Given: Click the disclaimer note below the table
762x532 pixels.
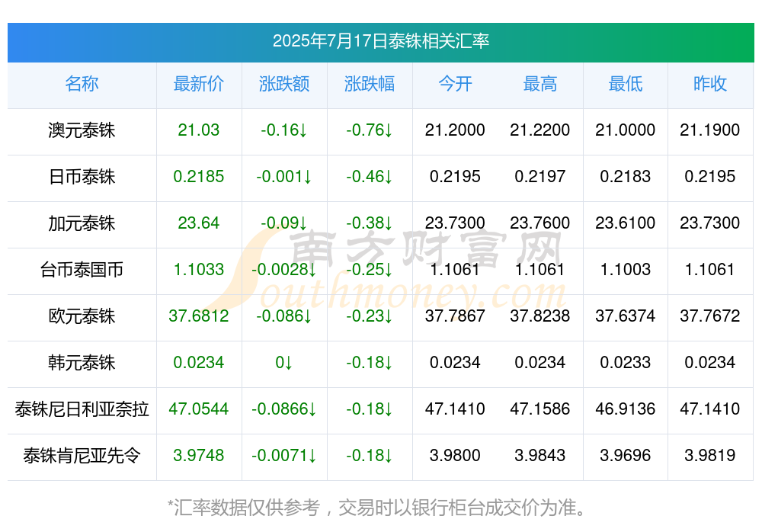Looking at the screenshot, I should tap(376, 508).
